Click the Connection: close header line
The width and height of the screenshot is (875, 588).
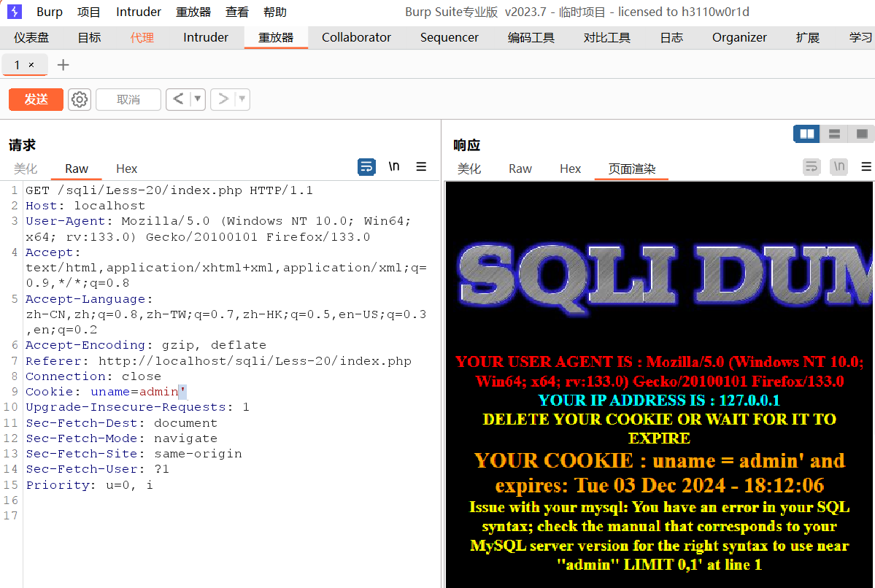click(x=93, y=376)
